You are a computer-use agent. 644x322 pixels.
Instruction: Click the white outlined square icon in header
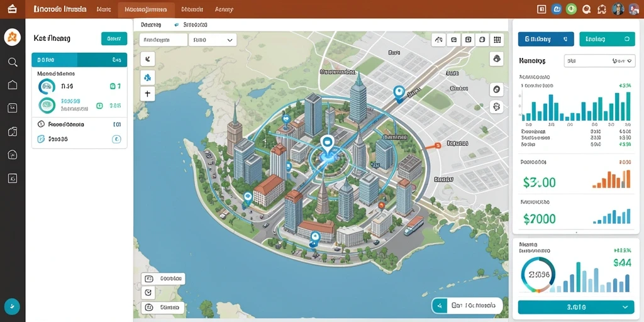click(x=541, y=9)
